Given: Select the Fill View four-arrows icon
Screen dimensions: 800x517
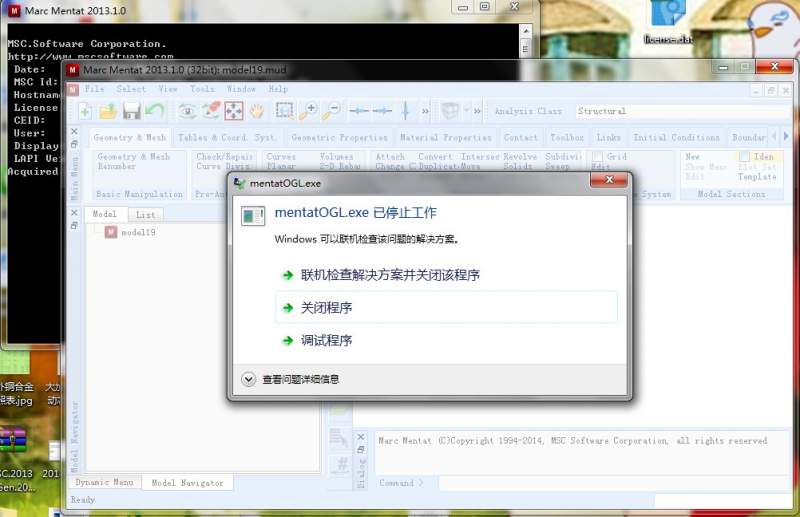Looking at the screenshot, I should tap(234, 111).
